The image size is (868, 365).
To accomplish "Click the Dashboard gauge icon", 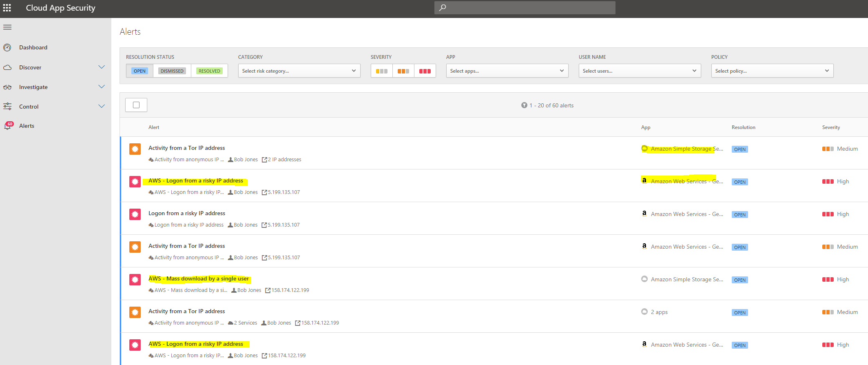I will tap(7, 48).
